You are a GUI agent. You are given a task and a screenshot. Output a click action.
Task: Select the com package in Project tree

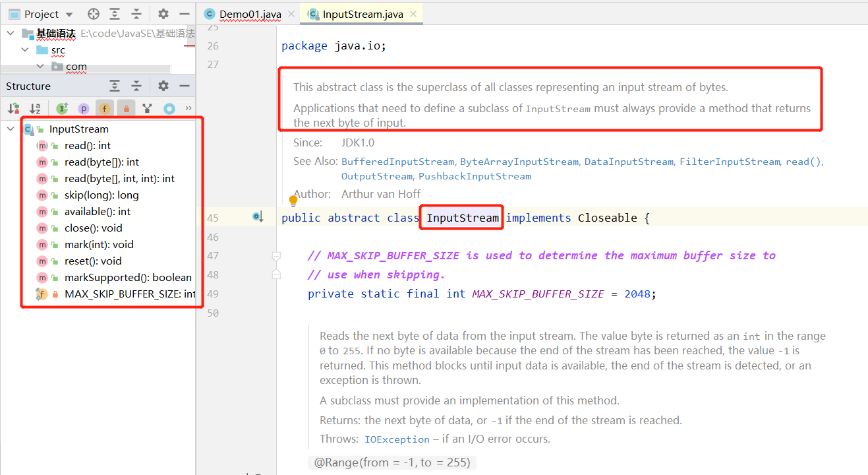point(76,66)
